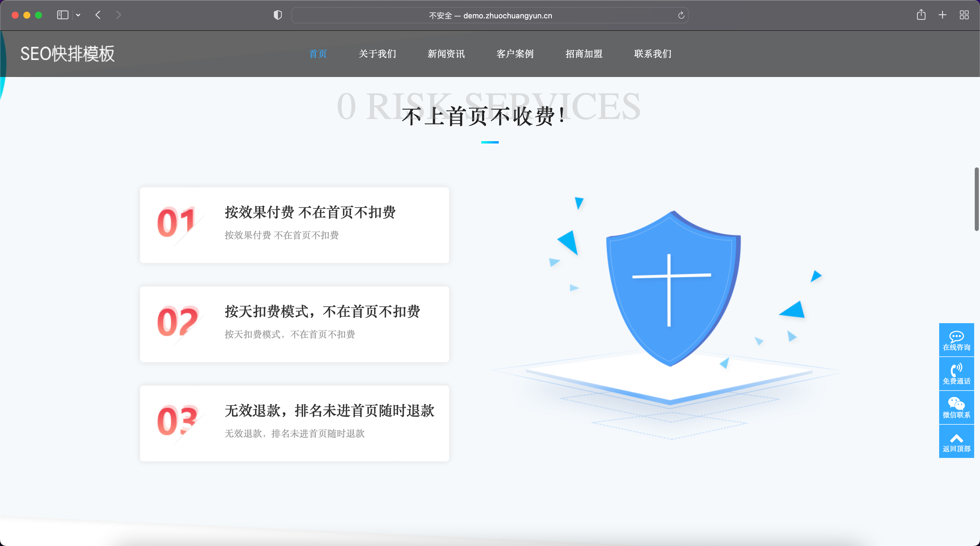980x546 pixels.
Task: Open the 关于我们 navigation item
Action: pos(377,54)
